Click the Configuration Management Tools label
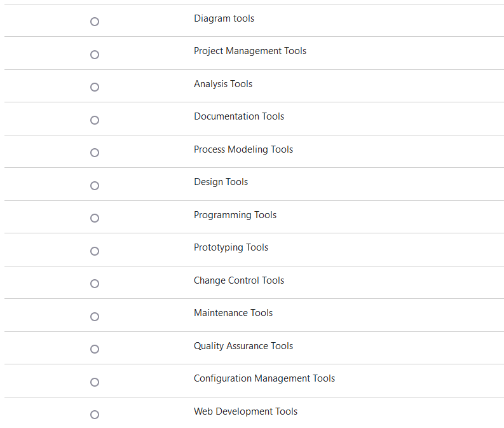This screenshot has height=428, width=504. click(x=264, y=378)
